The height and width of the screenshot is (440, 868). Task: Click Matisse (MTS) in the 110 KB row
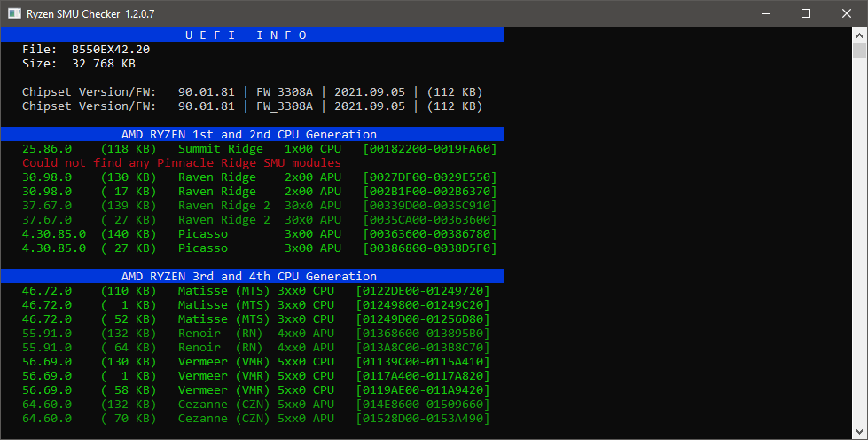[223, 290]
